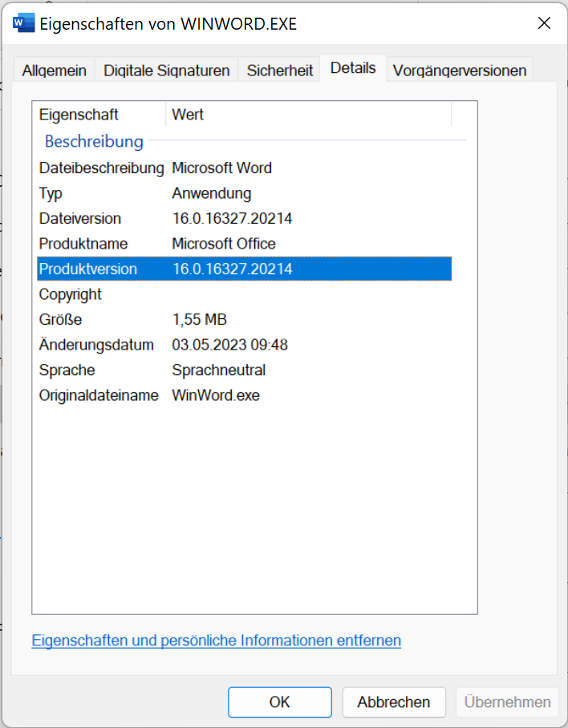
Task: Close the WINWORD.EXE properties dialog
Action: click(x=544, y=22)
